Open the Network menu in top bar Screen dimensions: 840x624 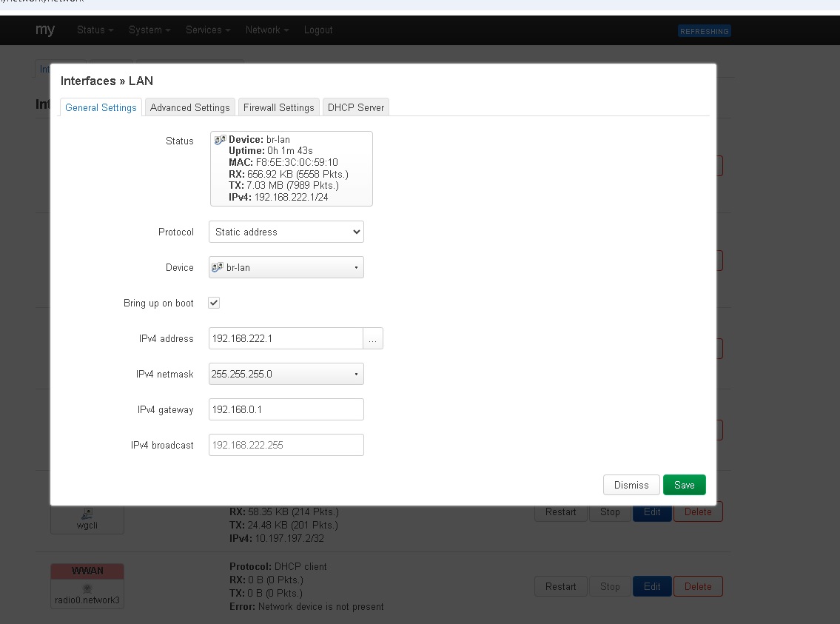[266, 30]
